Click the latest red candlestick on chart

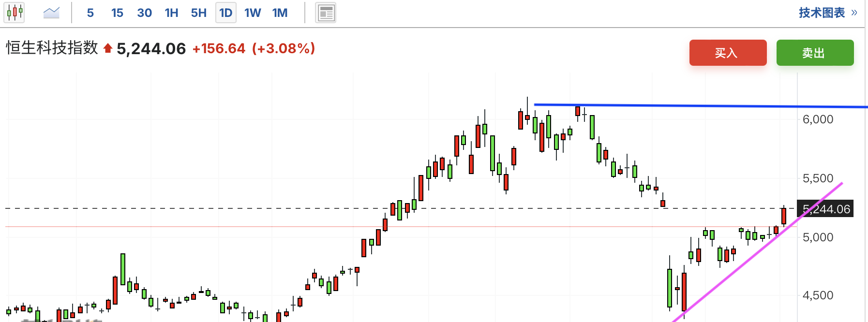[784, 216]
